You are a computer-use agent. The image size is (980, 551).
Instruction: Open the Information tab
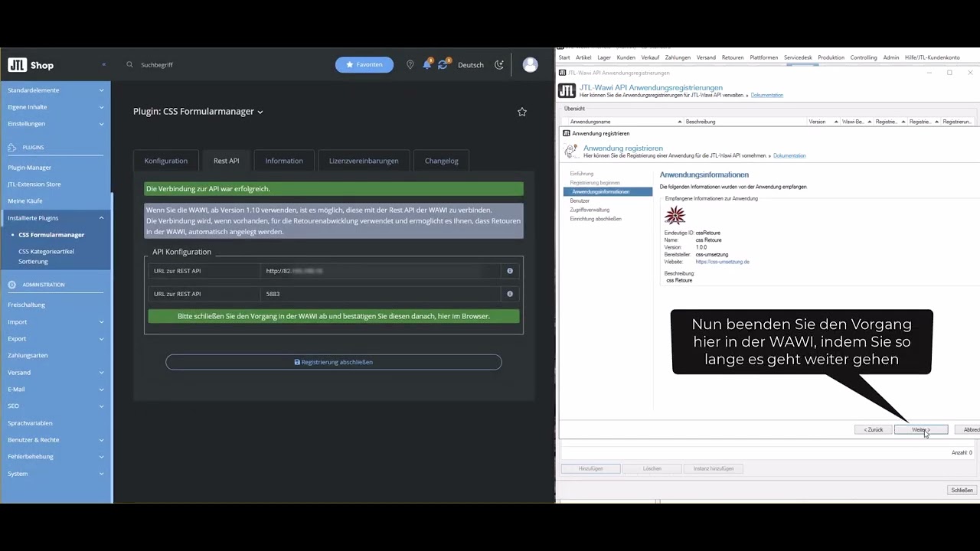pyautogui.click(x=284, y=161)
